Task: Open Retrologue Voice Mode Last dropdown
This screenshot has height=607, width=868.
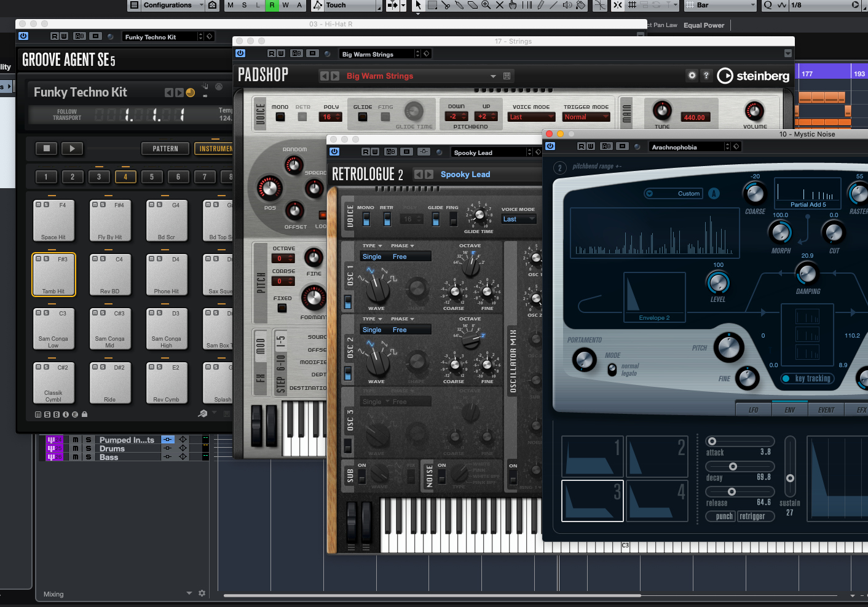Action: [519, 219]
